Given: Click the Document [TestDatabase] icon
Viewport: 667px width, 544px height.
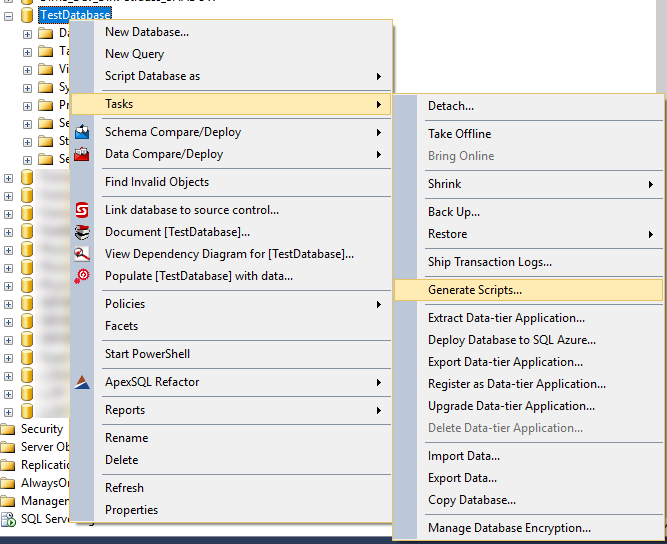Looking at the screenshot, I should click(x=82, y=232).
